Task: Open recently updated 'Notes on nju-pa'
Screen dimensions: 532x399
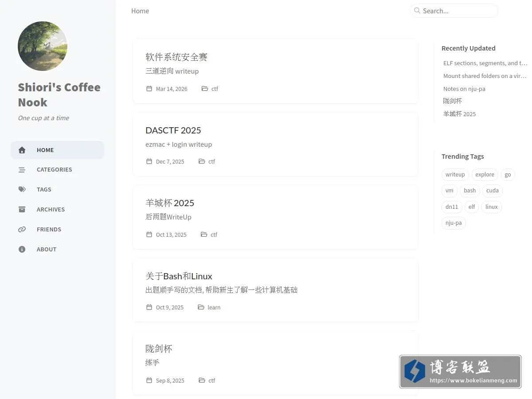Action: (x=464, y=89)
